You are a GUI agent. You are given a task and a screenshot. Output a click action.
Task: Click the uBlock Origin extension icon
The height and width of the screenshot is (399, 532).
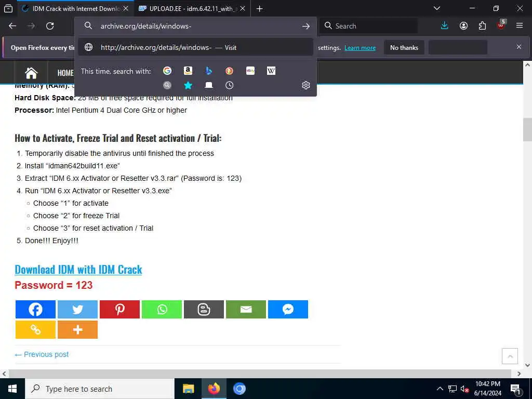(501, 26)
